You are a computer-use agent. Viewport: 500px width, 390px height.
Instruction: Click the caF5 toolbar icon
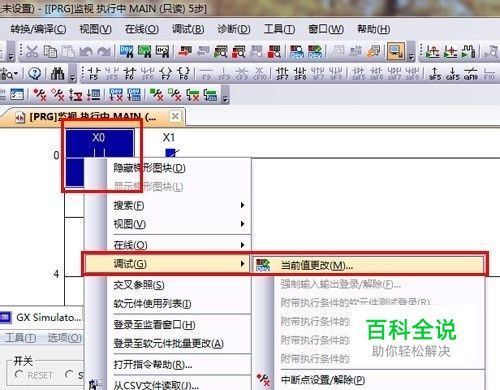point(453,73)
